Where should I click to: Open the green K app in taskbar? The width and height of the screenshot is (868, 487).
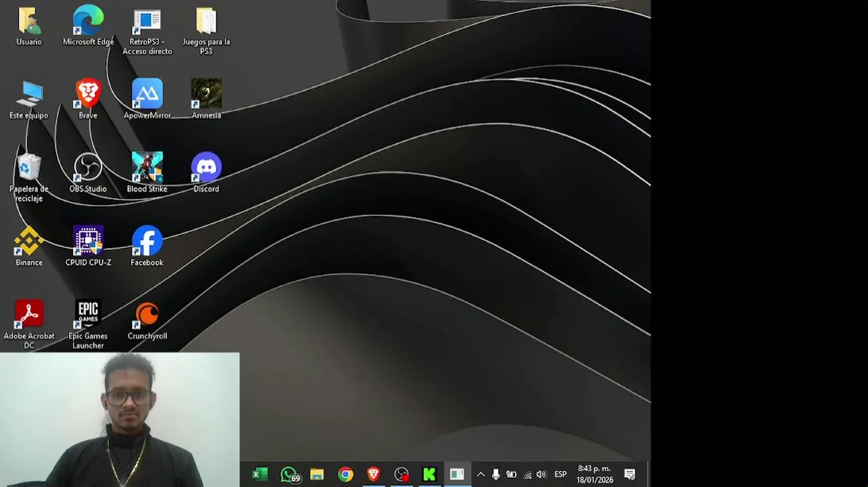[429, 475]
